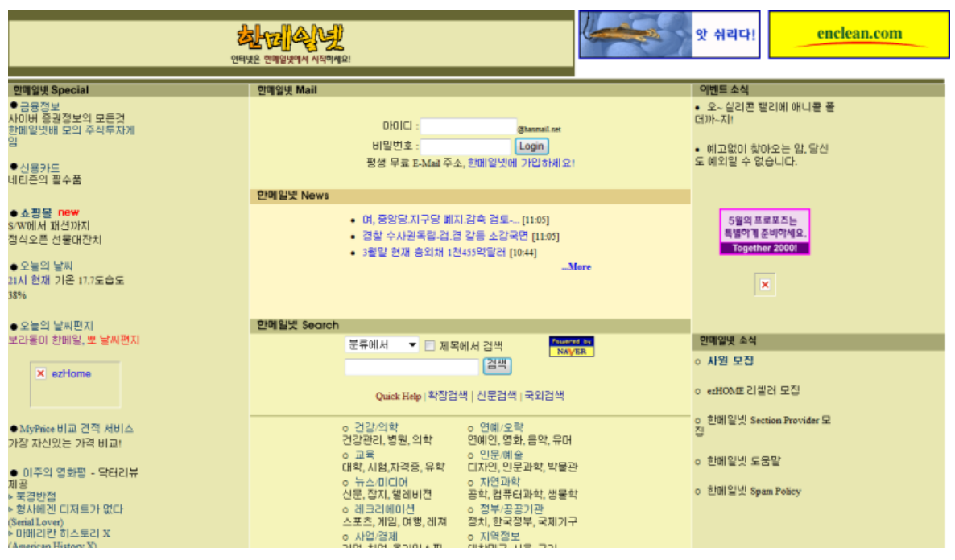Screen dimensions: 955x560
Task: Open the 이주의 영화평 link
Action: (54, 472)
